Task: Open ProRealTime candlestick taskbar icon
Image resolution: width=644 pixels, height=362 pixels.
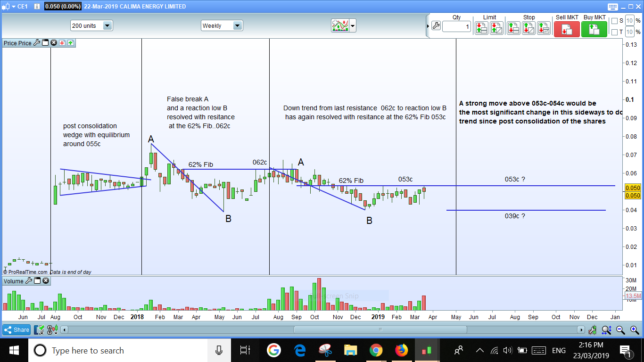Action: click(x=427, y=350)
